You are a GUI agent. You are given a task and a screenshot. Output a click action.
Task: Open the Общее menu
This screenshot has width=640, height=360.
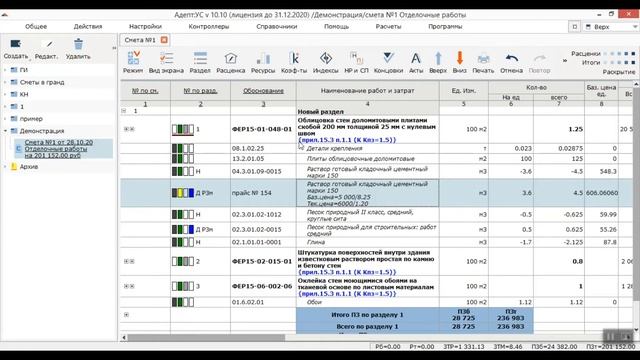coord(36,27)
